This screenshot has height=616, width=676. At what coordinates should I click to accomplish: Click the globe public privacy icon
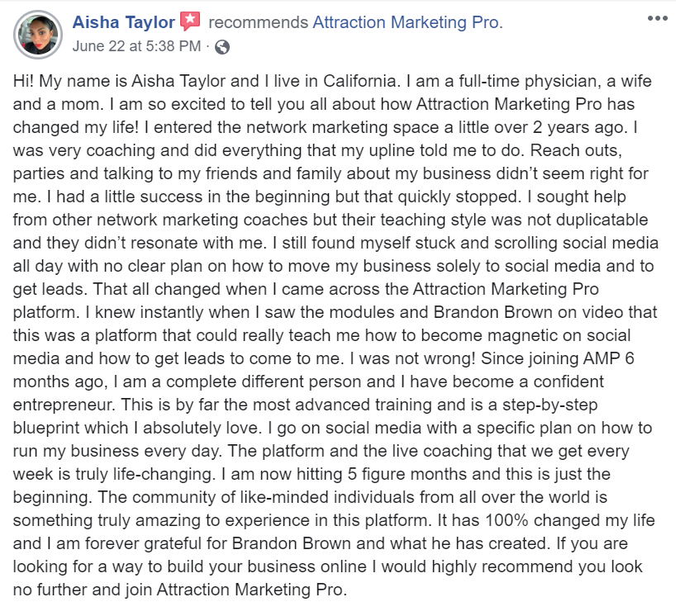click(222, 46)
